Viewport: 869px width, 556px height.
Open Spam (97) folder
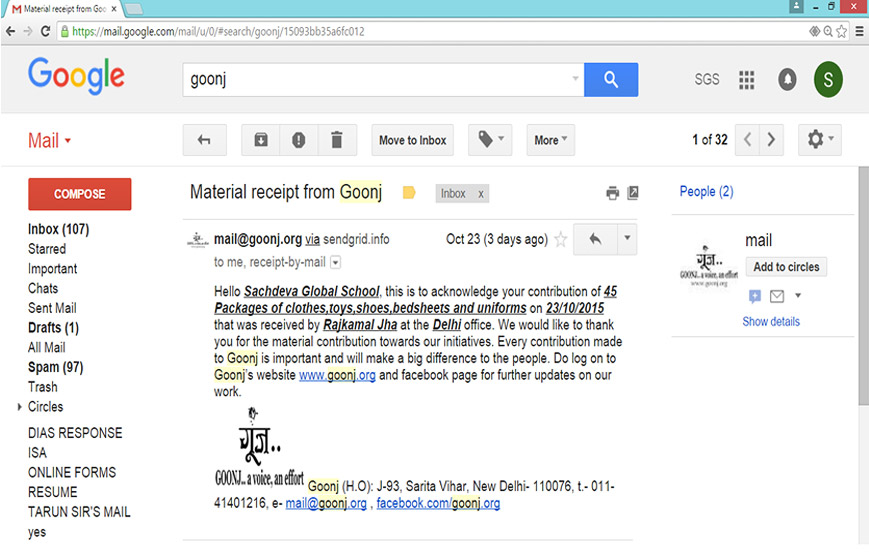(x=55, y=367)
